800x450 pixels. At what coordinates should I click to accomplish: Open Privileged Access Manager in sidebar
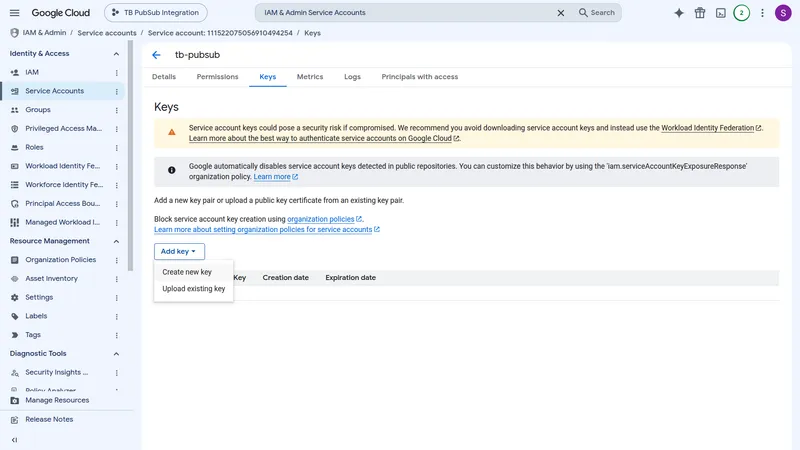(63, 129)
